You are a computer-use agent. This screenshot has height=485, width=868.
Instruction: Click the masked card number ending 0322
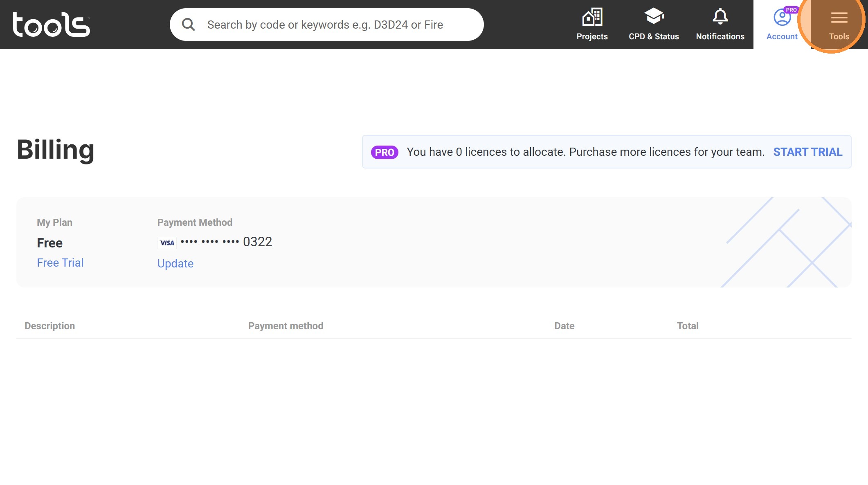coord(226,242)
